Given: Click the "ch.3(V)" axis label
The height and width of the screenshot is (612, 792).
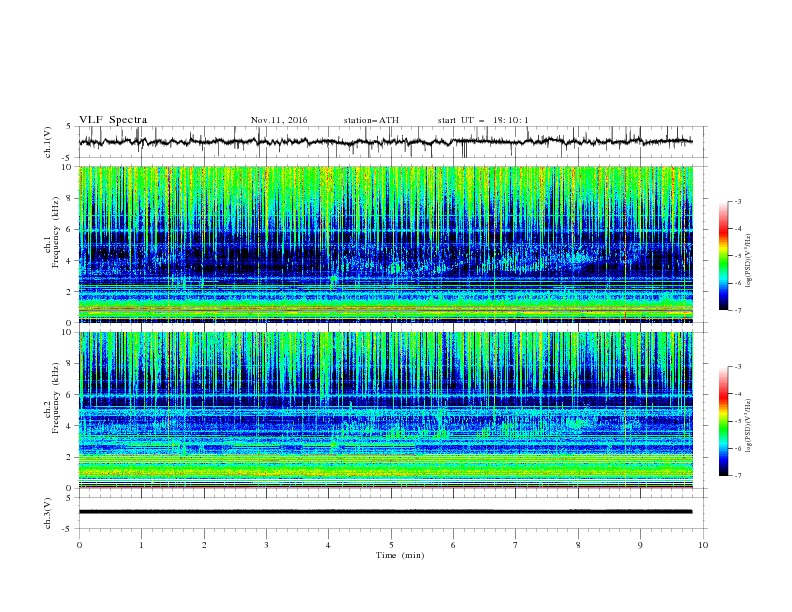Looking at the screenshot, I should point(48,513).
